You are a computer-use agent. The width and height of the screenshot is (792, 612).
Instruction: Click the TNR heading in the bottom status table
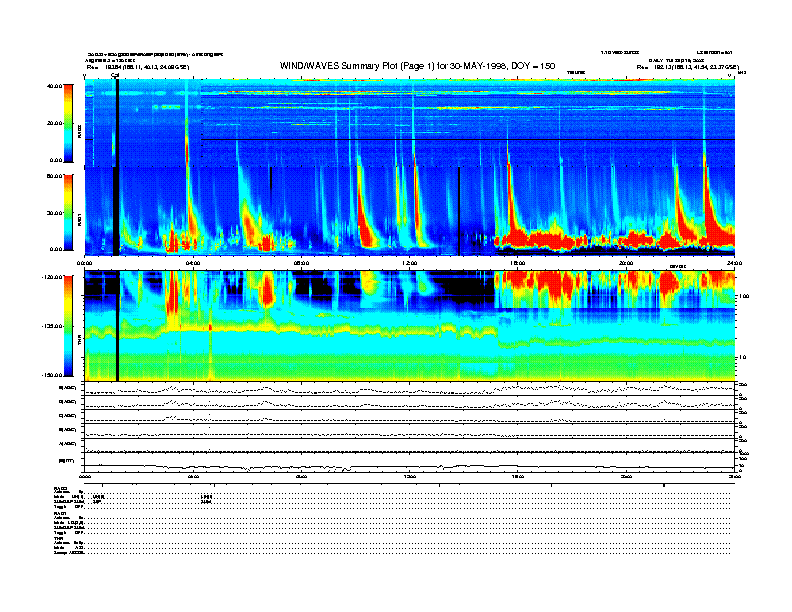click(57, 538)
